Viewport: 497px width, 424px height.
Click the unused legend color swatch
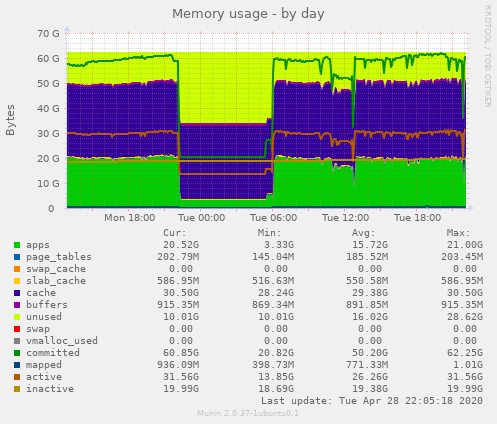point(17,317)
